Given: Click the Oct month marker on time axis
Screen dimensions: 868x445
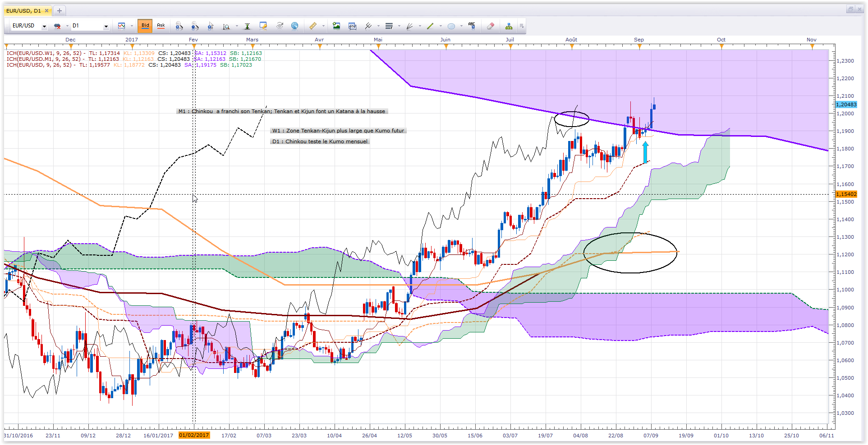Looking at the screenshot, I should coord(721,40).
